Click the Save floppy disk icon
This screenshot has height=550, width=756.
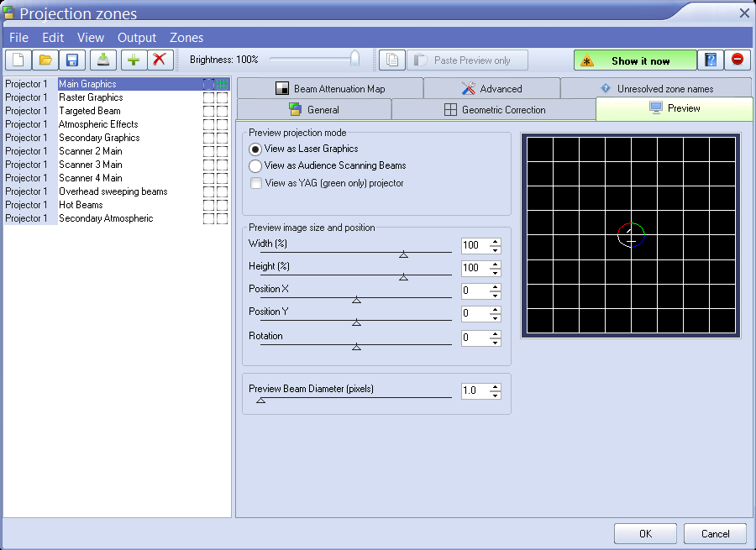(72, 60)
